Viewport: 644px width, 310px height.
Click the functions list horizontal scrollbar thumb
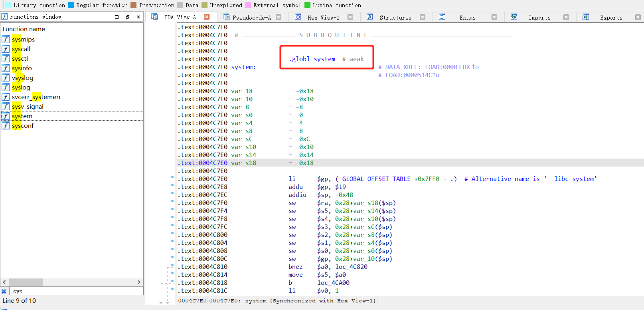(26, 282)
